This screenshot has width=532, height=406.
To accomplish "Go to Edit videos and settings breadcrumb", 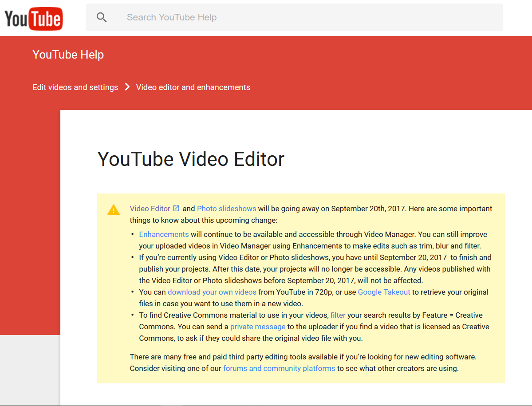I will click(x=75, y=87).
